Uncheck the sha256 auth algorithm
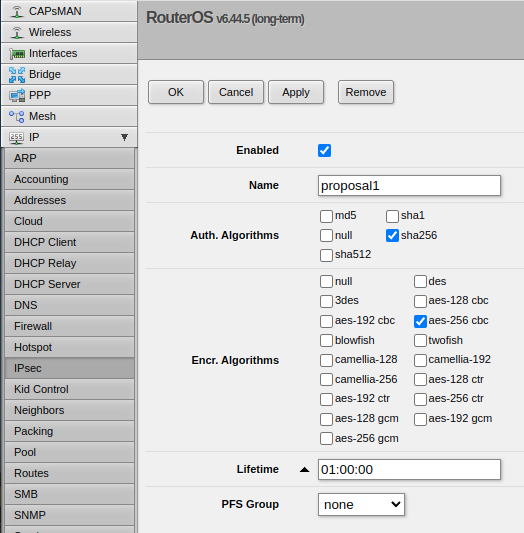524x533 pixels. pyautogui.click(x=392, y=236)
